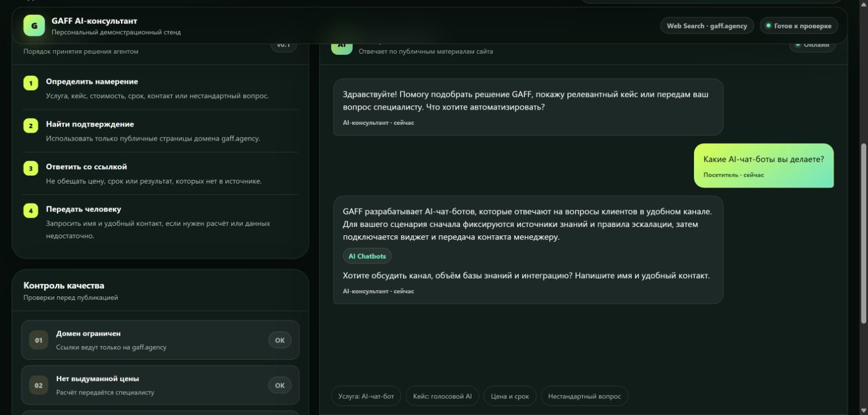This screenshot has width=868, height=415.
Task: Click step badge 2 beside "Найти подтверждение"
Action: click(x=31, y=126)
